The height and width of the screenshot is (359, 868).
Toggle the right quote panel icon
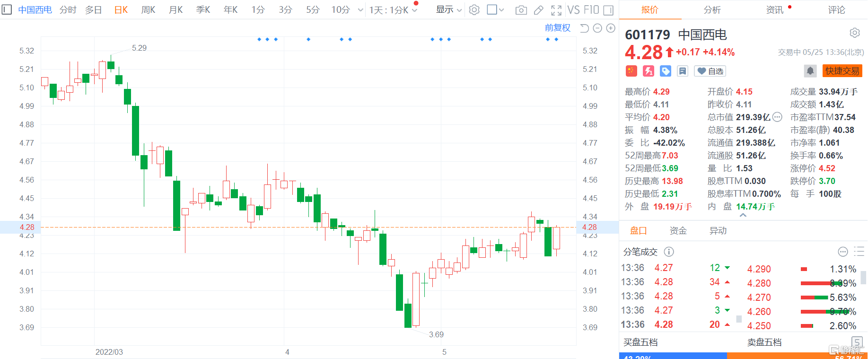click(608, 10)
